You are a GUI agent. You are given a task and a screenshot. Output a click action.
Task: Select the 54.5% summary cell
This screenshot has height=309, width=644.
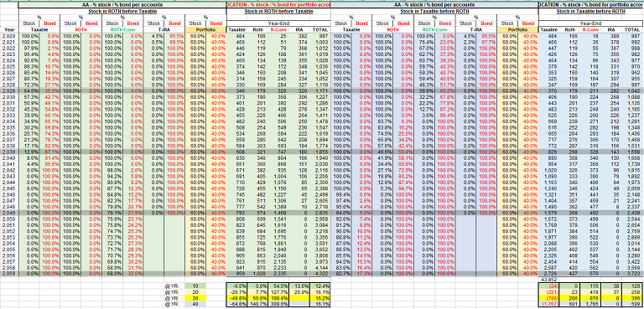[x=278, y=286]
